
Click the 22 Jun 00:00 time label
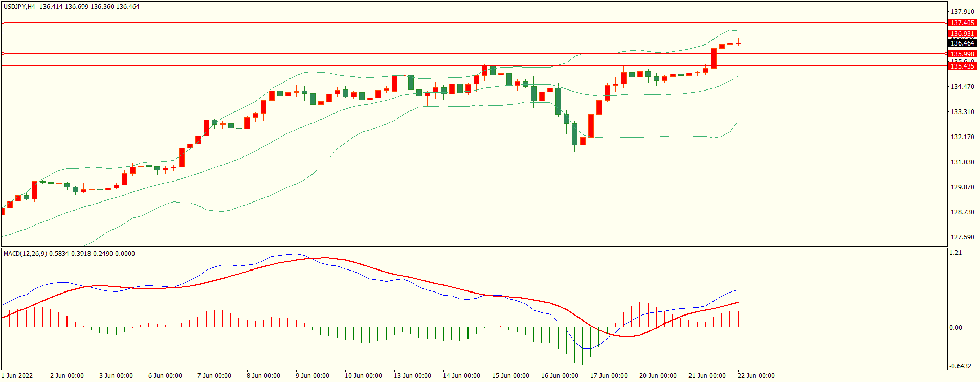tap(755, 376)
